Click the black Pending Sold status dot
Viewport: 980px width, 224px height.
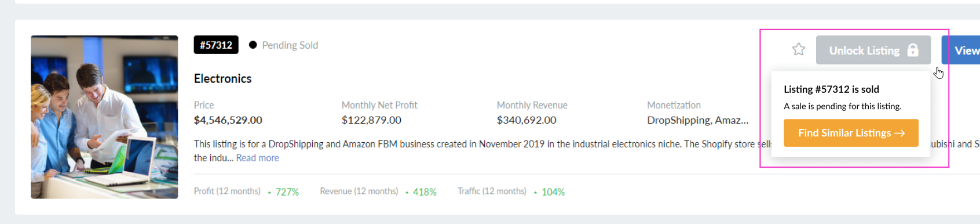253,45
